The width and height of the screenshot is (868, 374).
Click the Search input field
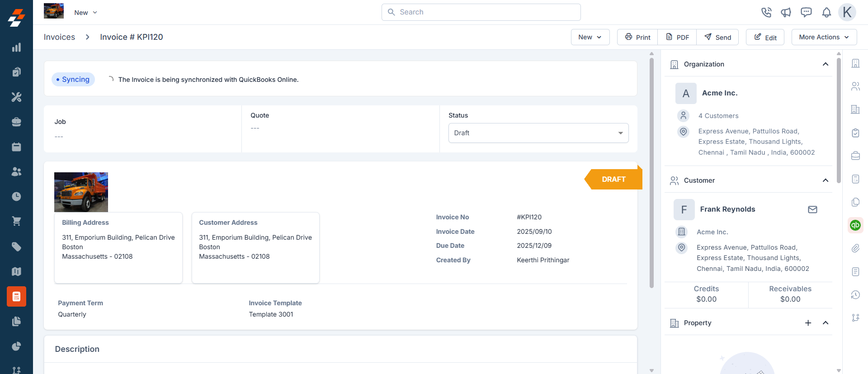[481, 12]
